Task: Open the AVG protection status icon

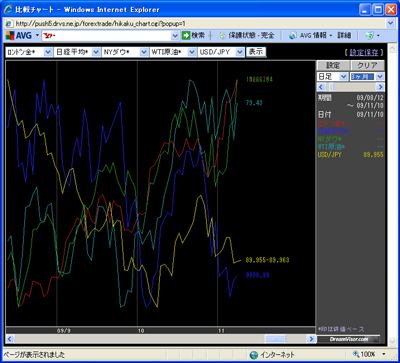Action: (x=223, y=35)
